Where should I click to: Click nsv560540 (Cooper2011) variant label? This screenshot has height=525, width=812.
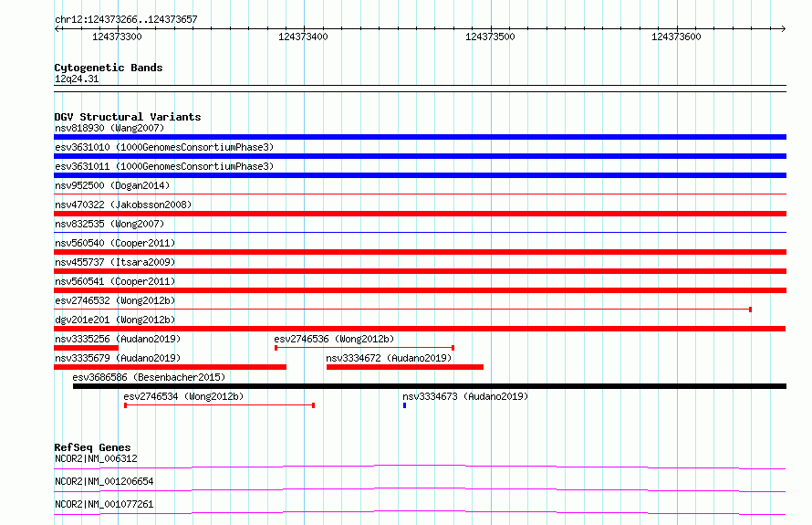click(x=115, y=243)
